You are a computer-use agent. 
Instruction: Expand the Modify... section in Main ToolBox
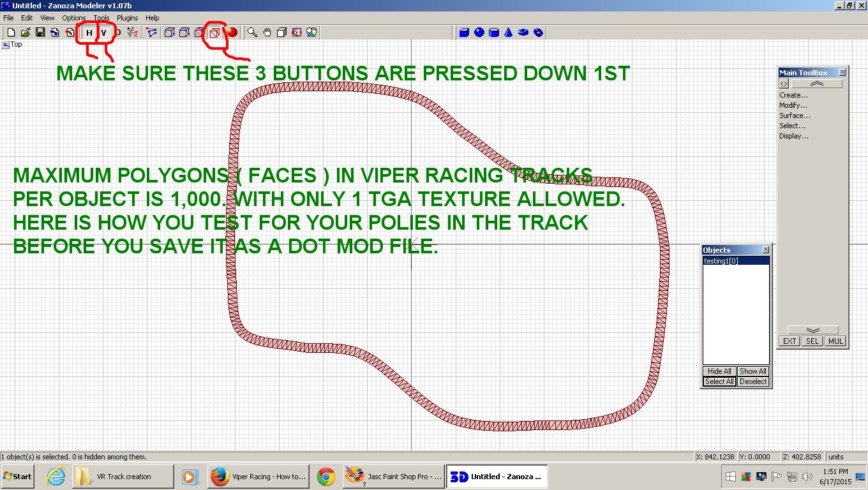click(x=793, y=105)
